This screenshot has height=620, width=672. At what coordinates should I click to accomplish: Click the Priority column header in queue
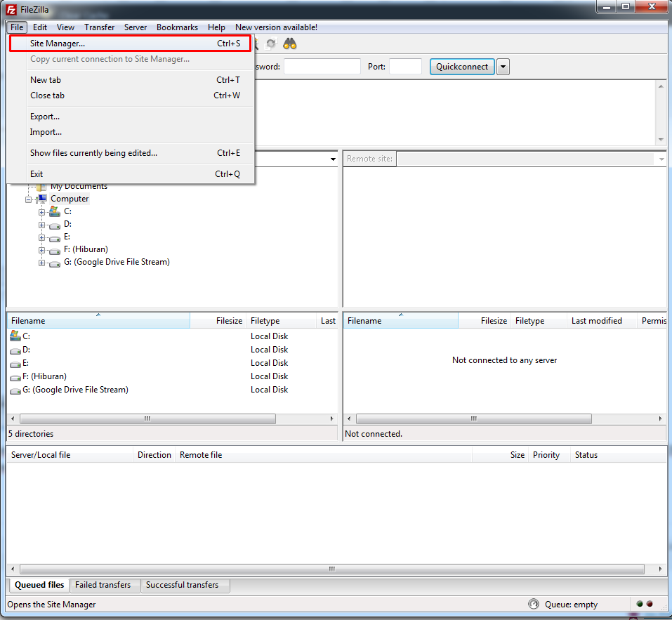pos(549,455)
